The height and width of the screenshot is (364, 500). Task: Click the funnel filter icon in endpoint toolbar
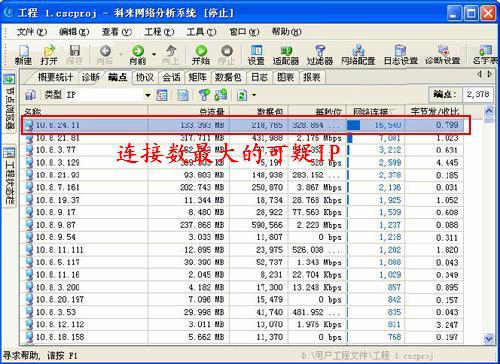coord(204,95)
